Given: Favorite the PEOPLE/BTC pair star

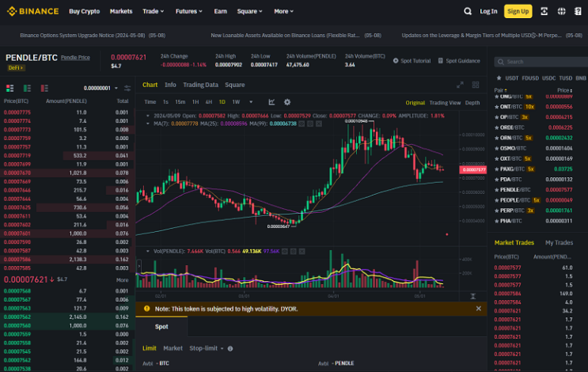Looking at the screenshot, I should 496,200.
